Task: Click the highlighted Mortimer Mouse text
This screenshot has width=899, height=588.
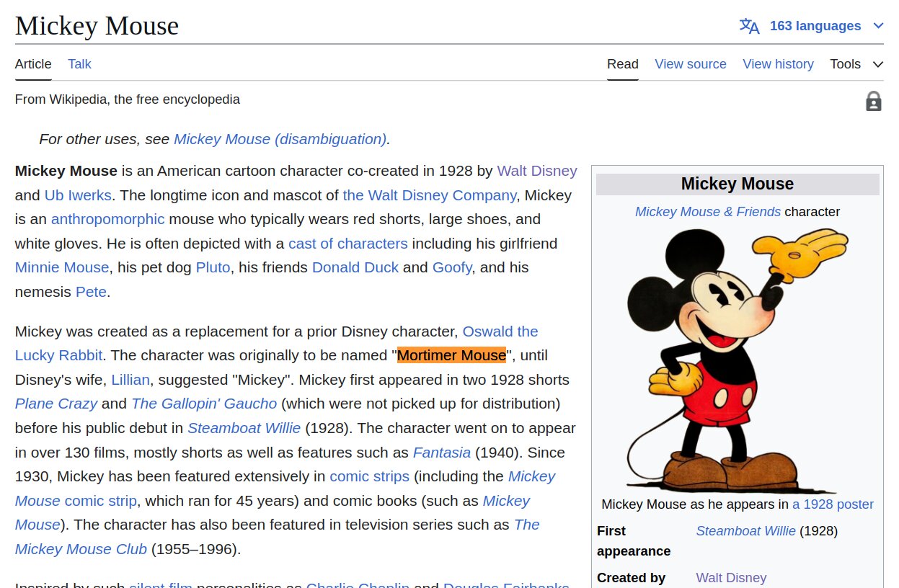Action: (x=451, y=355)
